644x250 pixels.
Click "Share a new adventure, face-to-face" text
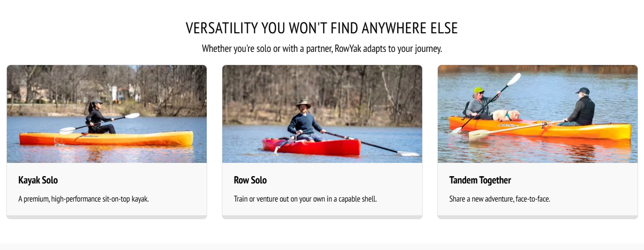point(500,199)
